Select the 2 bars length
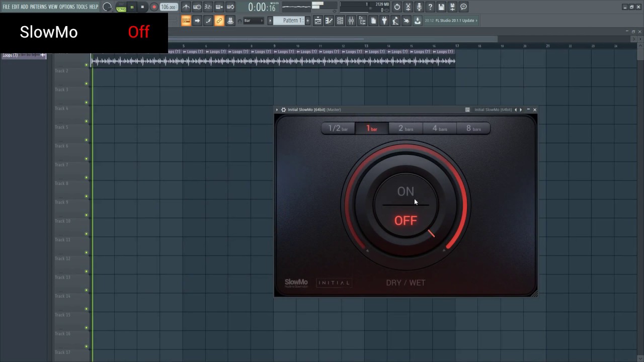The image size is (644, 362). 406,128
